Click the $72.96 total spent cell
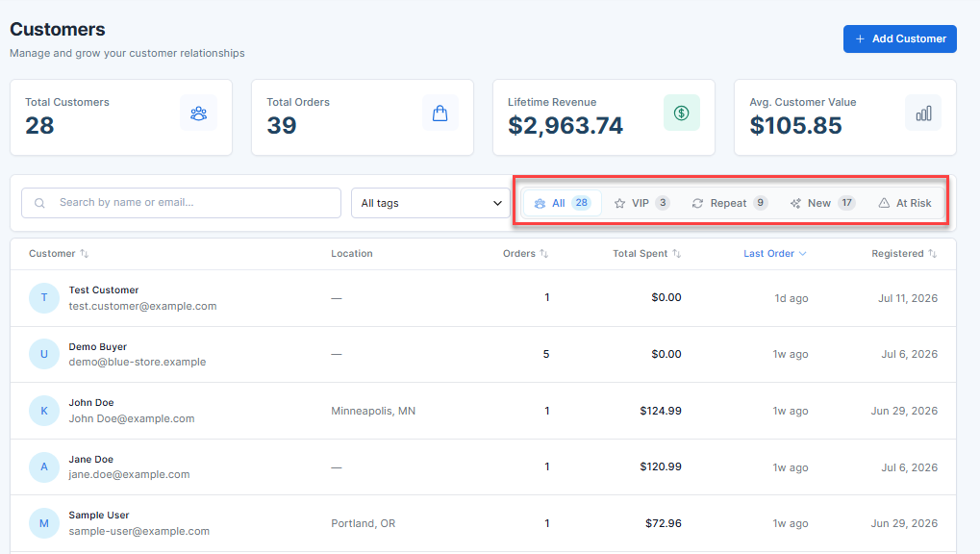Screen dimensions: 980x554 pos(664,523)
